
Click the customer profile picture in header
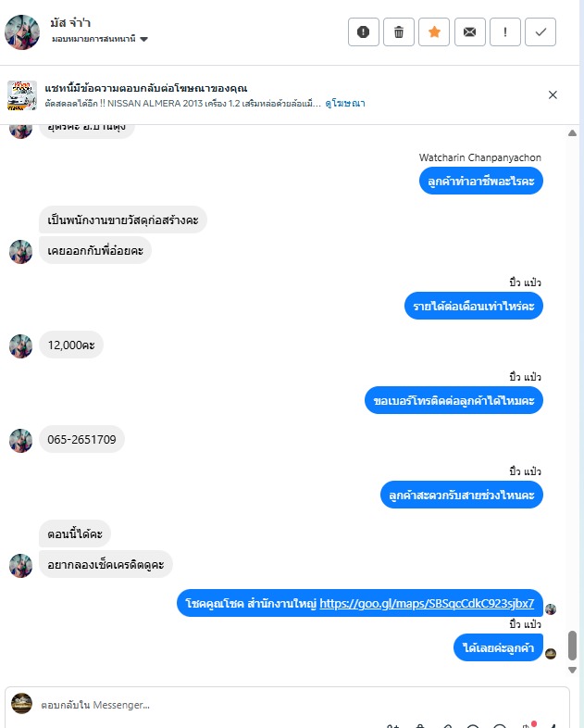point(22,32)
